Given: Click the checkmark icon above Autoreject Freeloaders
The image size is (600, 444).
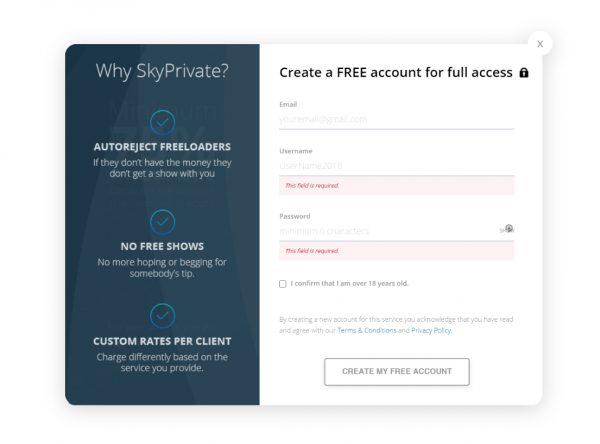Looking at the screenshot, I should 162,122.
